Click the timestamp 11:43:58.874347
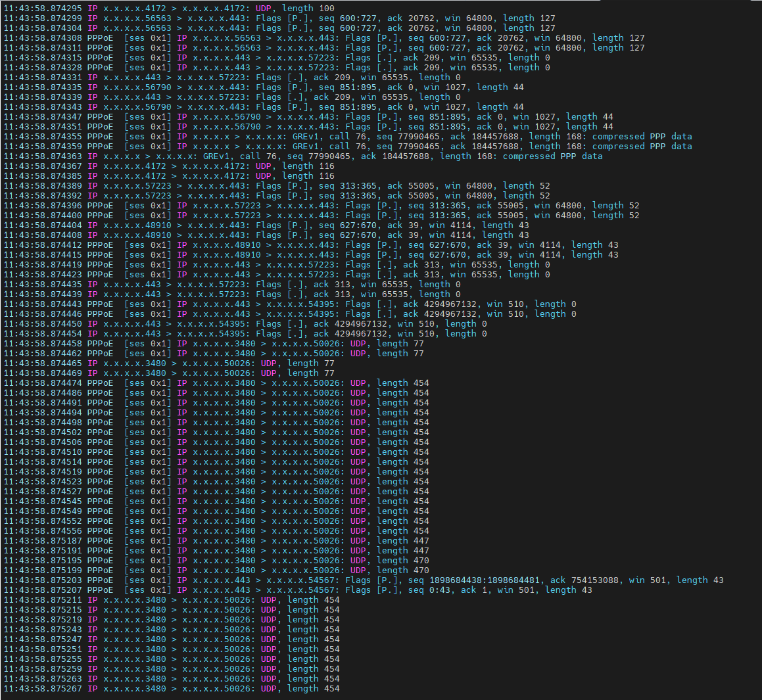The height and width of the screenshot is (700, 762). click(43, 116)
